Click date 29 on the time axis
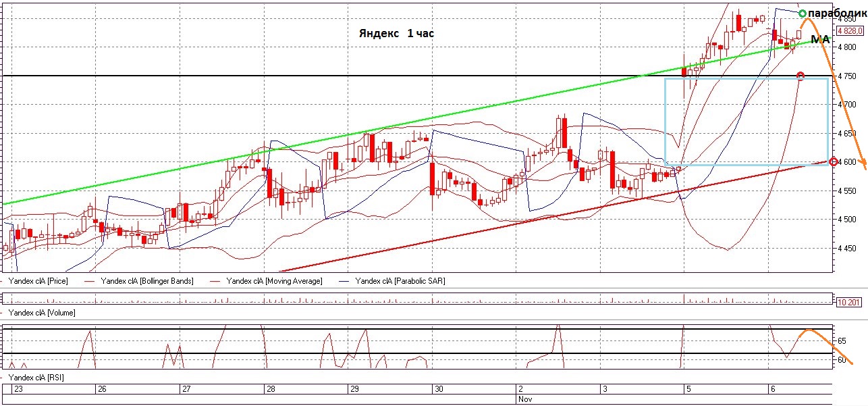868x406 pixels. [354, 389]
